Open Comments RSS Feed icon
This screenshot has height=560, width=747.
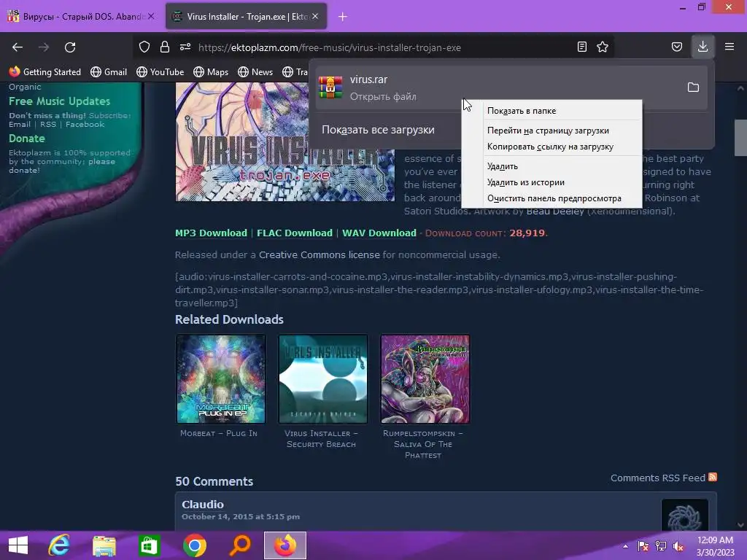pyautogui.click(x=713, y=477)
